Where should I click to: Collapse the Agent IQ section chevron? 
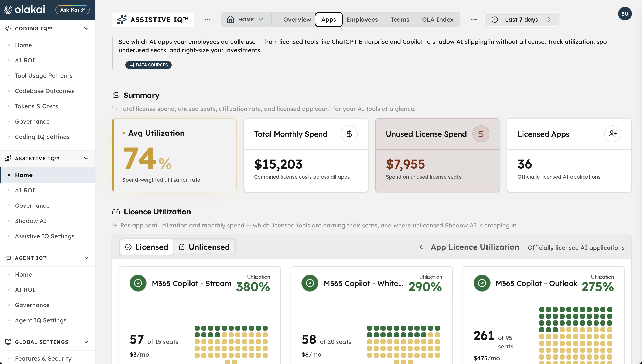coord(86,258)
